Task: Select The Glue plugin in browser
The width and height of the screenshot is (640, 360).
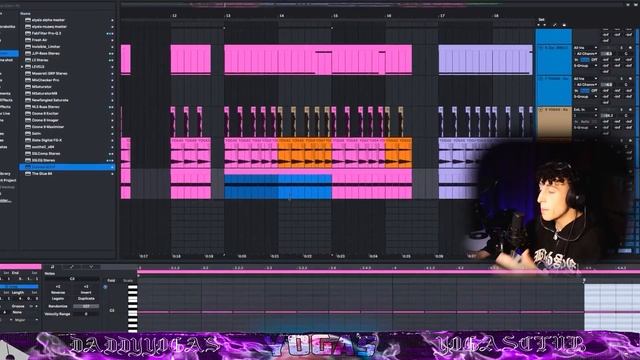Action: [67, 173]
